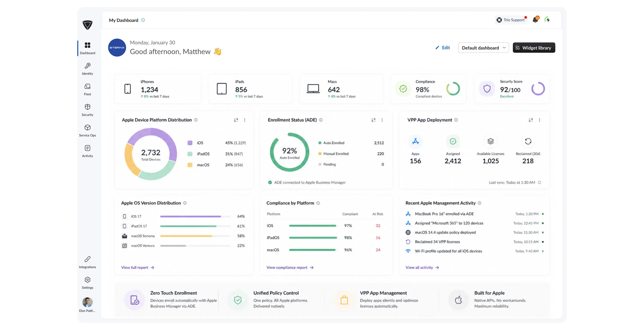Click the Elon Patti profile avatar
644x330 pixels.
[x=88, y=302]
